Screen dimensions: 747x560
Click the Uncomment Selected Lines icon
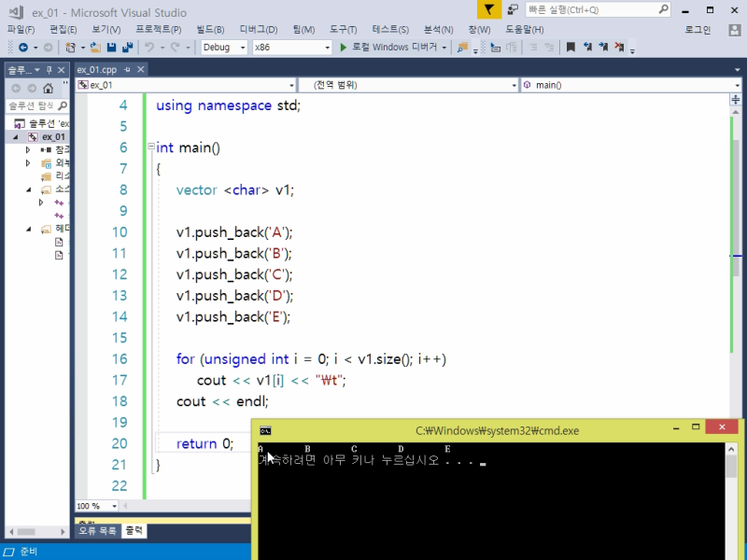pyautogui.click(x=549, y=48)
